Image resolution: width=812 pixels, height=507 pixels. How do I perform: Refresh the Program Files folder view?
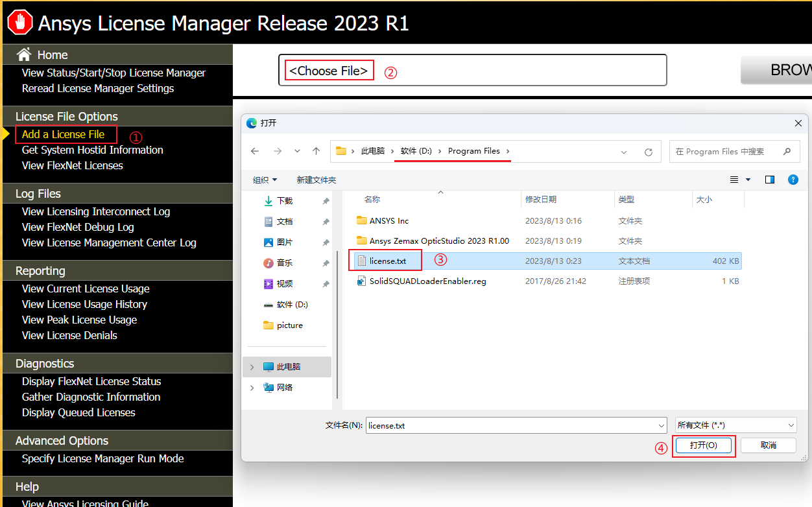(x=648, y=152)
